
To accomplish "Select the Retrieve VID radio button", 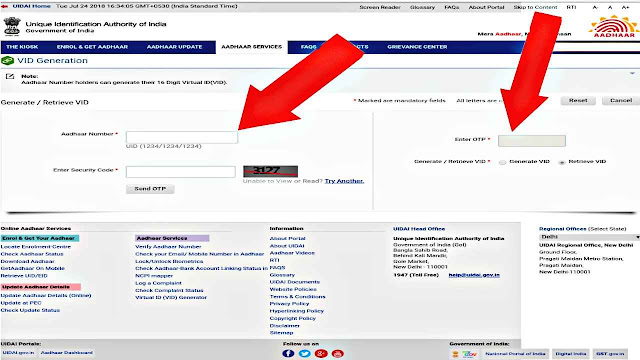I will [x=562, y=162].
